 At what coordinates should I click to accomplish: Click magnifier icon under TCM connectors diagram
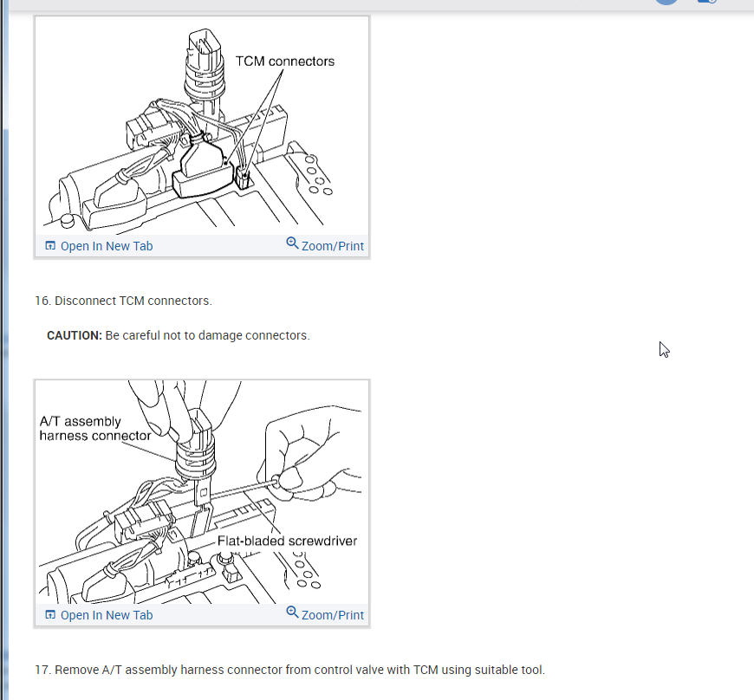(x=292, y=243)
